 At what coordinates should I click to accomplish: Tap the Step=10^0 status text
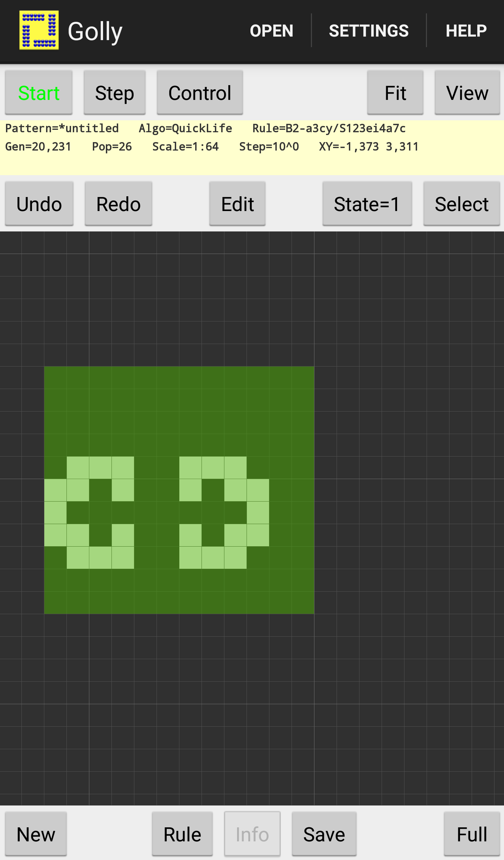(269, 147)
